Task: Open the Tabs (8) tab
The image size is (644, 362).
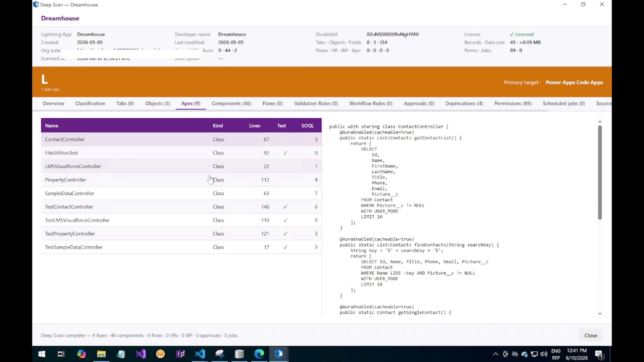Action: pyautogui.click(x=125, y=103)
